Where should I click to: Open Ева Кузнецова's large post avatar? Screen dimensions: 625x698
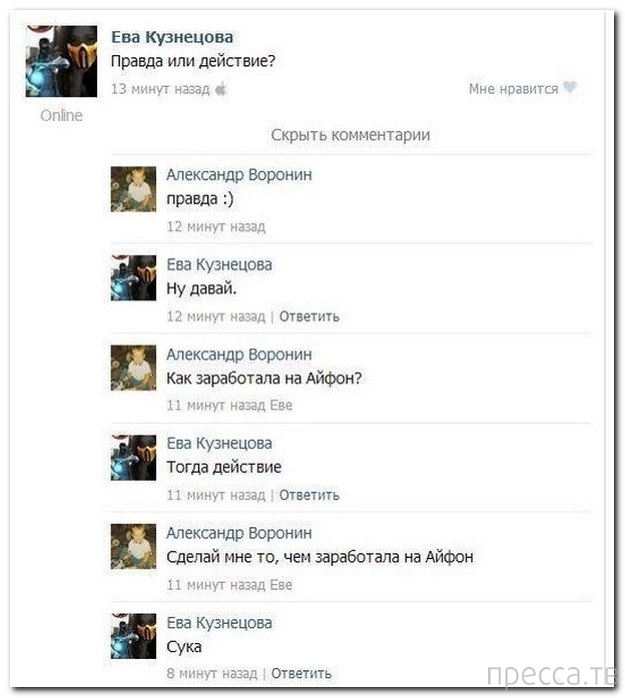(61, 61)
